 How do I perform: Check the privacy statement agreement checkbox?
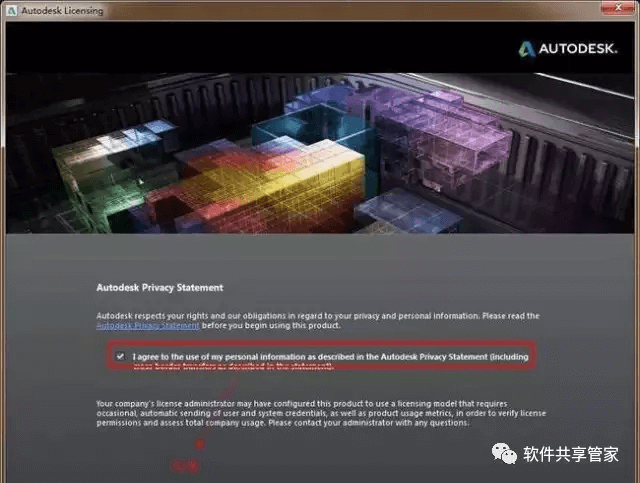tap(120, 356)
